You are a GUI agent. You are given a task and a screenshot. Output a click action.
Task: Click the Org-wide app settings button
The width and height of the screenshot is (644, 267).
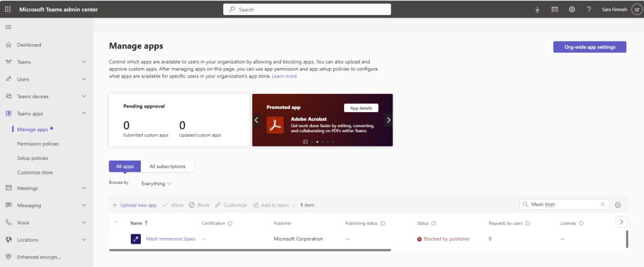pyautogui.click(x=589, y=47)
